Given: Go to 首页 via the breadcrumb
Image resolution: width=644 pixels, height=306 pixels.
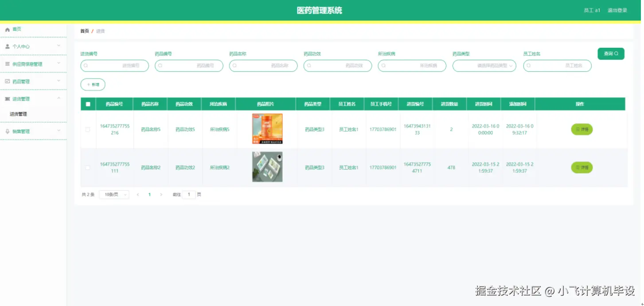Looking at the screenshot, I should pos(85,31).
